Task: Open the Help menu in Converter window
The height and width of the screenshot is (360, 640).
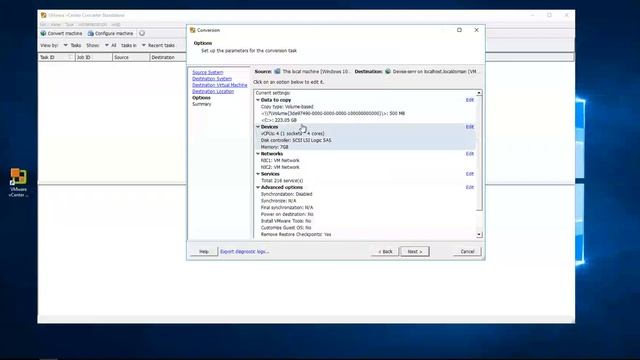Action: point(116,24)
